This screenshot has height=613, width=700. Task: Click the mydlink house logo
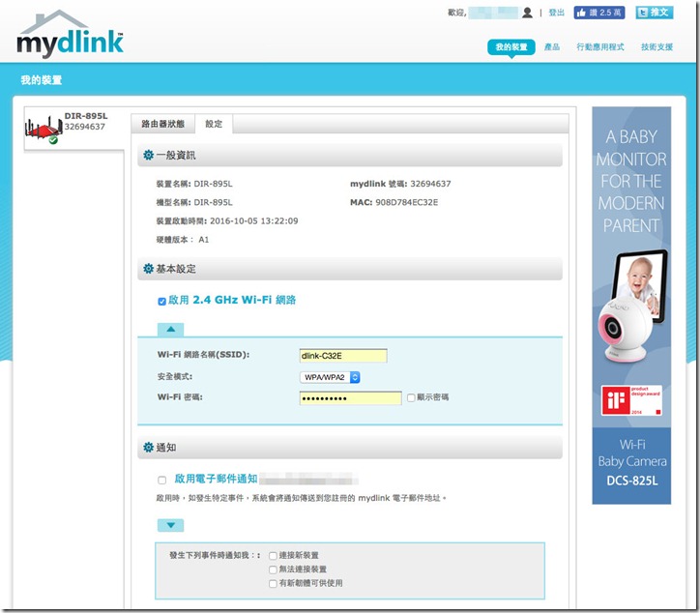pos(70,34)
